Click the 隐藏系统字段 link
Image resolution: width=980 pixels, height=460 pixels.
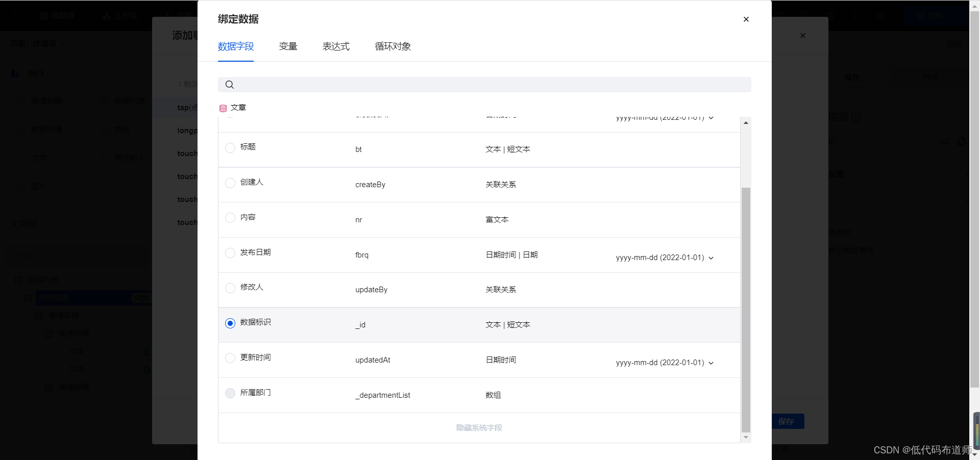point(479,428)
